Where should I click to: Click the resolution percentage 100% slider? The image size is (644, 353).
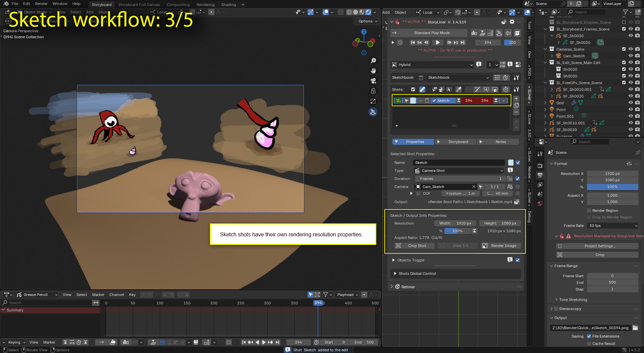click(x=457, y=231)
